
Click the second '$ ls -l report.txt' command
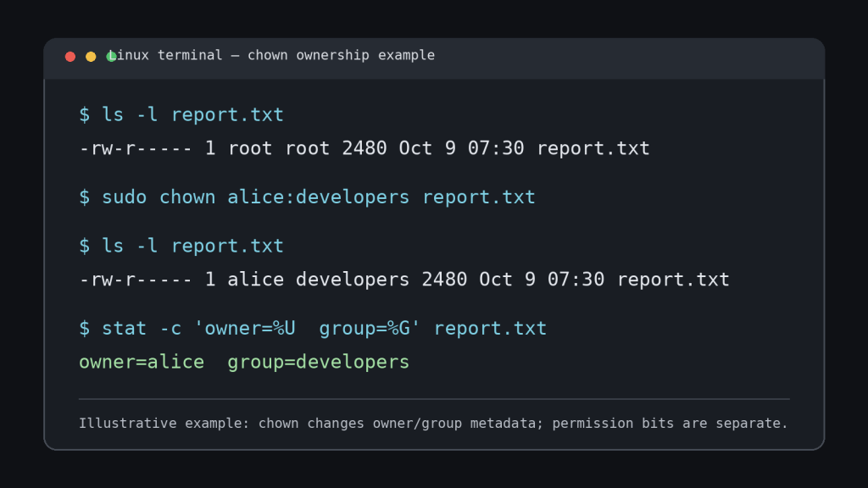(181, 246)
